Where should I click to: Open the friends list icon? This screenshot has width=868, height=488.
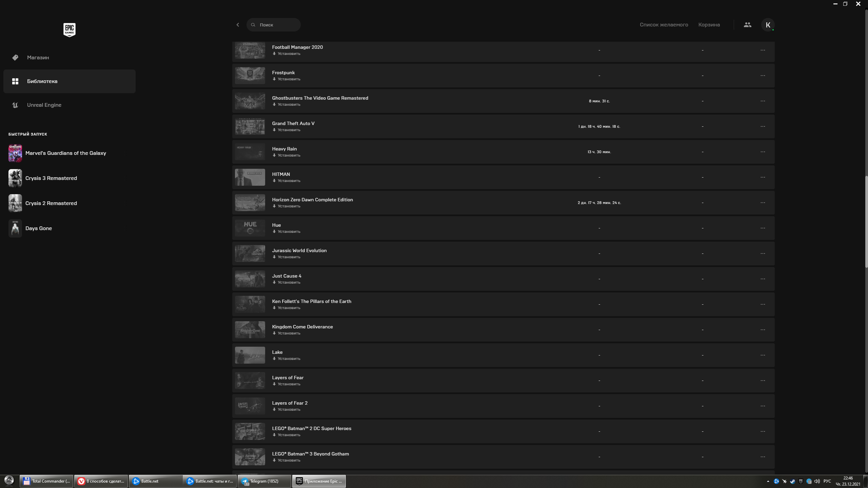coord(747,25)
